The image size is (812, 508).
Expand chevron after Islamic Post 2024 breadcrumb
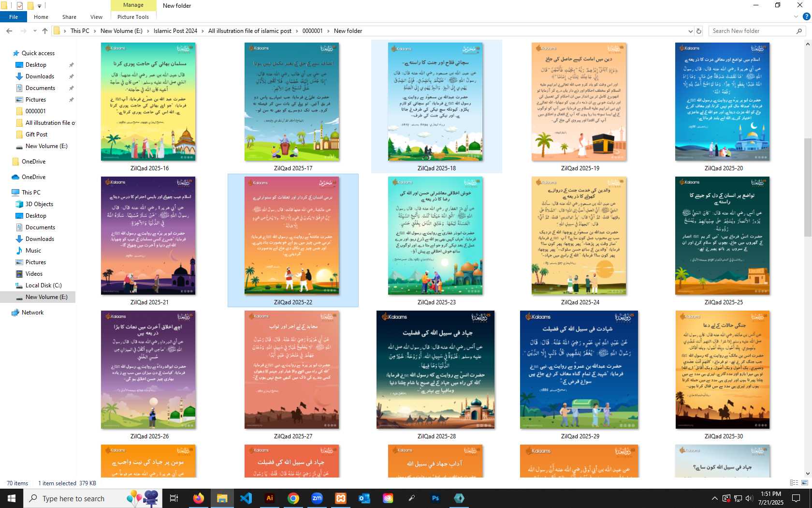click(x=203, y=31)
